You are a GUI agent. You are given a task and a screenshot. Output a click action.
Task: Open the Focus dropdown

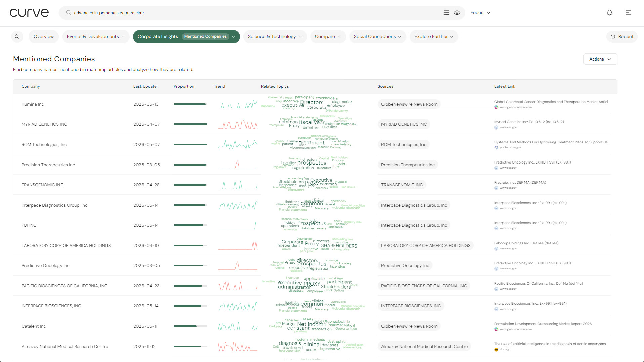tap(480, 13)
